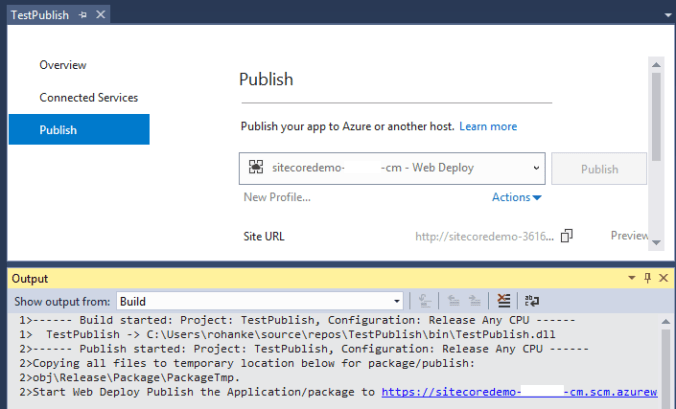Follow the Learn more link
The height and width of the screenshot is (409, 676).
(x=488, y=126)
